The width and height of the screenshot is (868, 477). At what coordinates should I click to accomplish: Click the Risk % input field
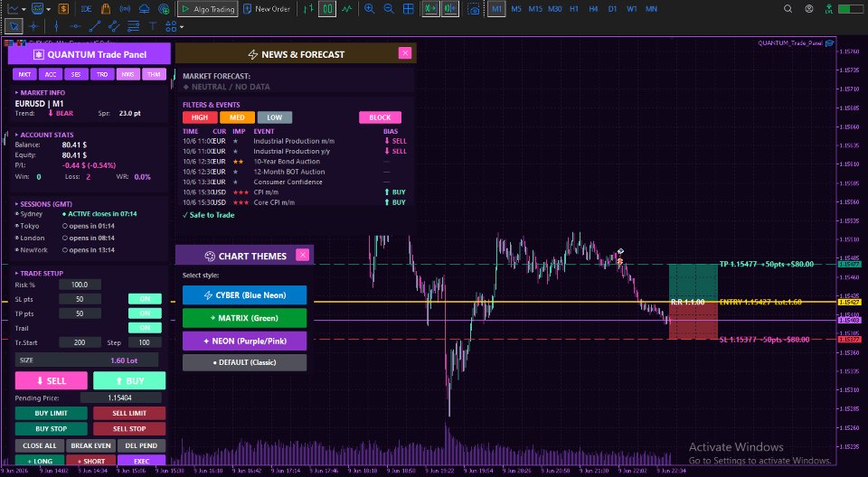80,285
